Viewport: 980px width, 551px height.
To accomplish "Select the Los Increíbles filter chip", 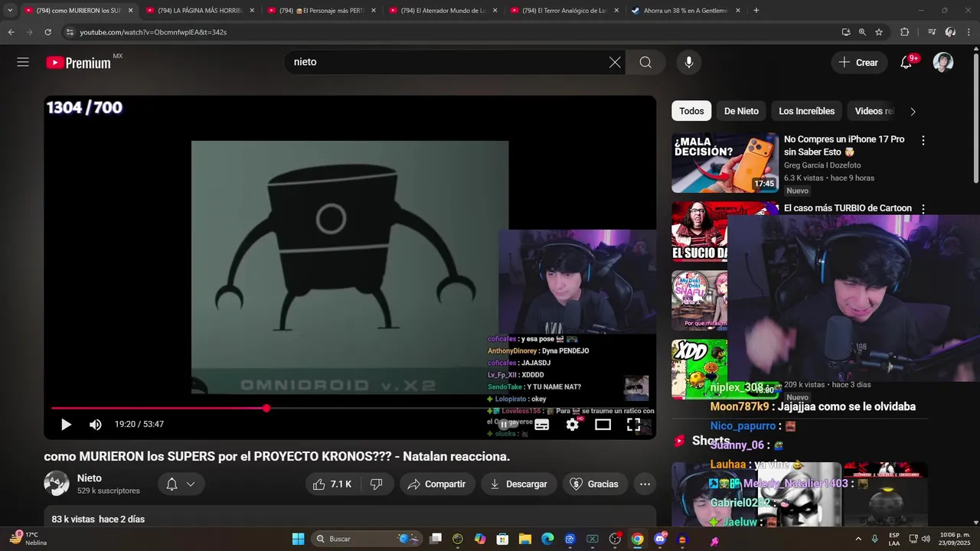I will point(806,111).
